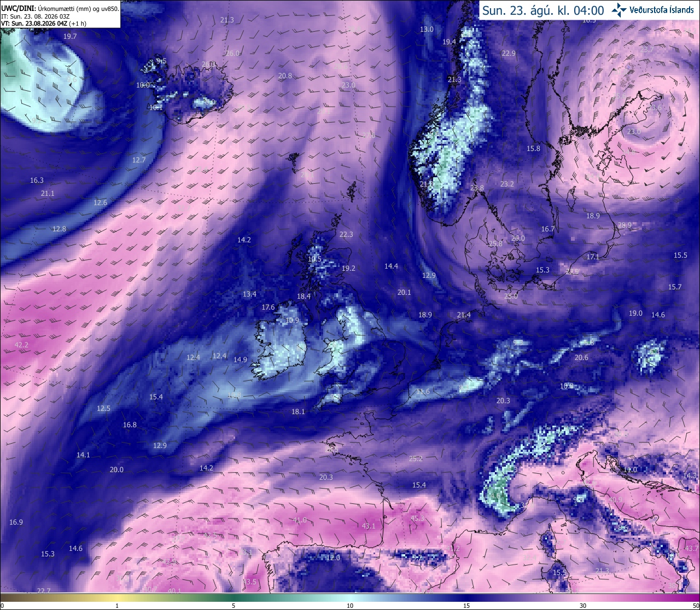The image size is (700, 610).
Task: Click the VT valid time line in legend
Action: pos(43,24)
